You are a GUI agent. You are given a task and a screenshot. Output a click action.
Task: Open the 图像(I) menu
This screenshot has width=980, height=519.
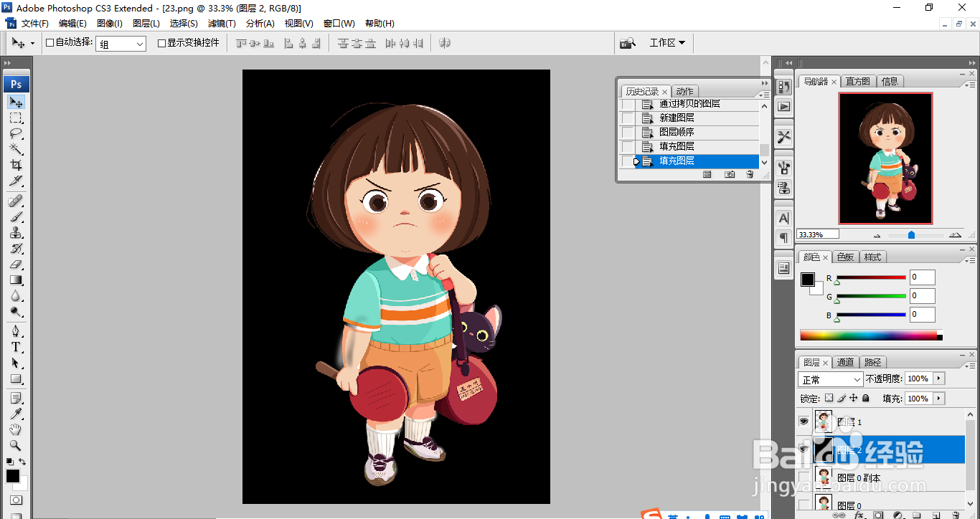tap(110, 24)
